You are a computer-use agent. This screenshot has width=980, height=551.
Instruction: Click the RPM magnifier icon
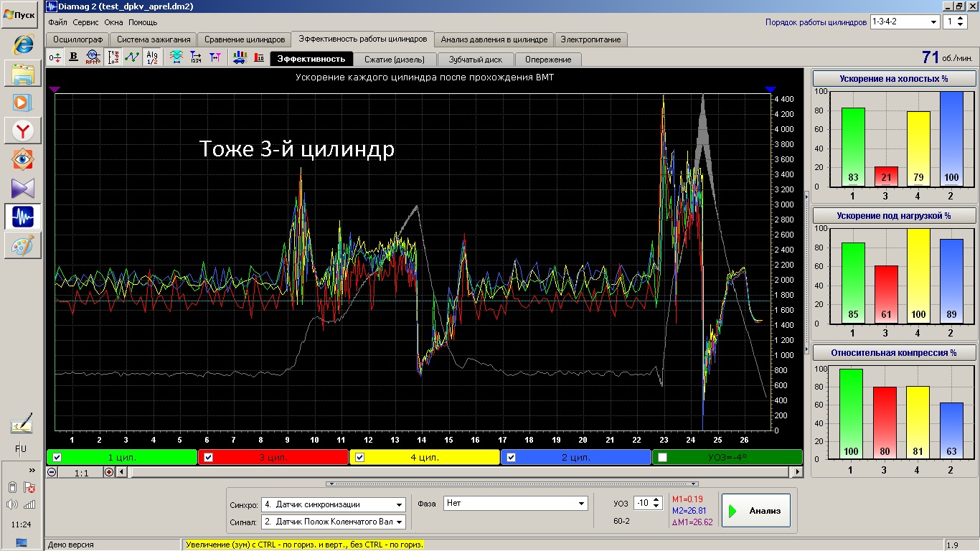[93, 58]
